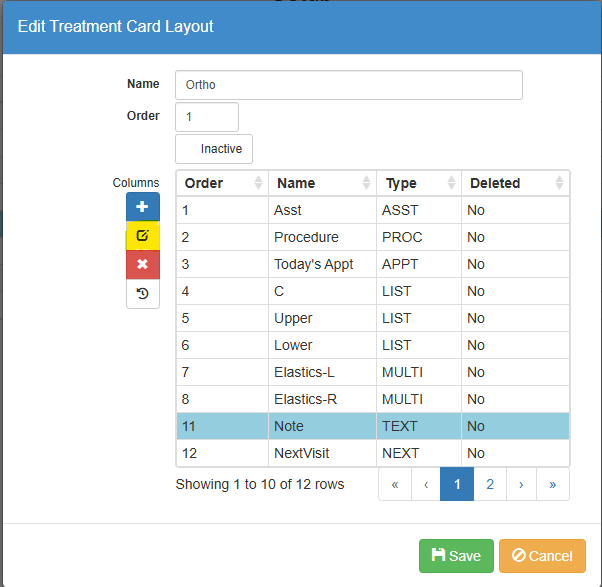
Task: Click into the Name field containing Ortho
Action: click(349, 85)
